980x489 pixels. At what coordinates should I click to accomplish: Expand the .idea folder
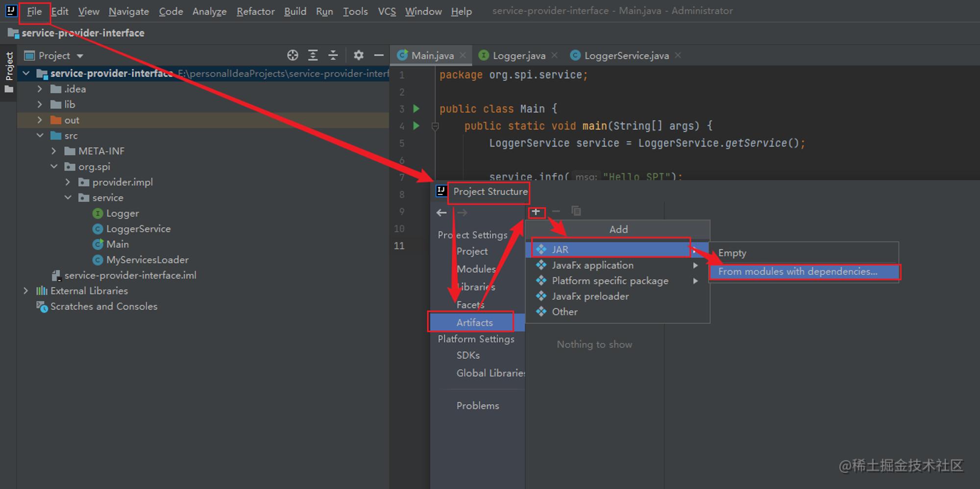(40, 89)
